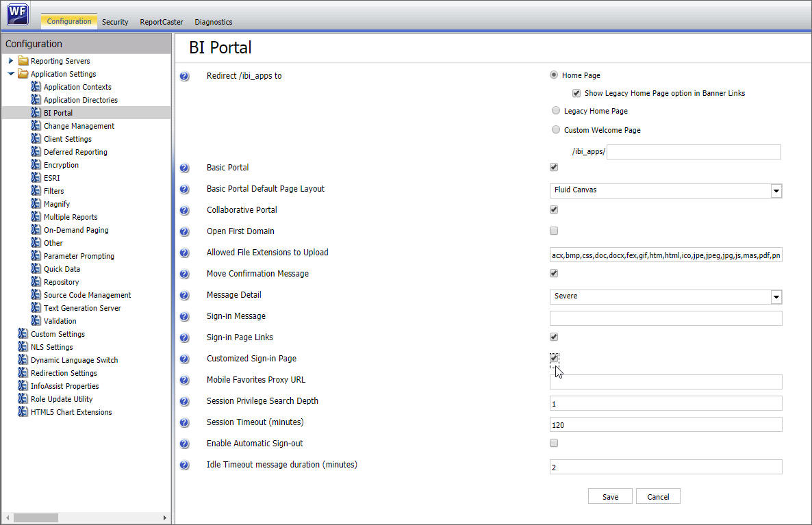Click inside the Sign-in Message input field
812x525 pixels.
pos(664,318)
